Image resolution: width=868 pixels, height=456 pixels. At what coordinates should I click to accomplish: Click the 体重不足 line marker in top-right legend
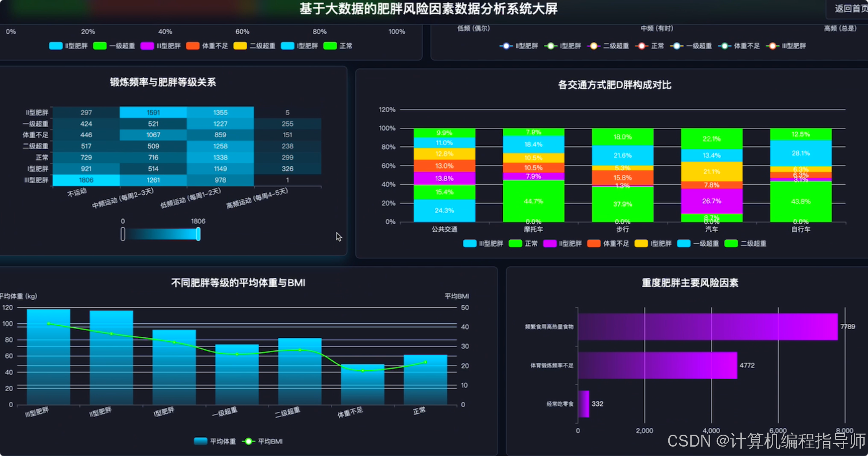coord(725,46)
